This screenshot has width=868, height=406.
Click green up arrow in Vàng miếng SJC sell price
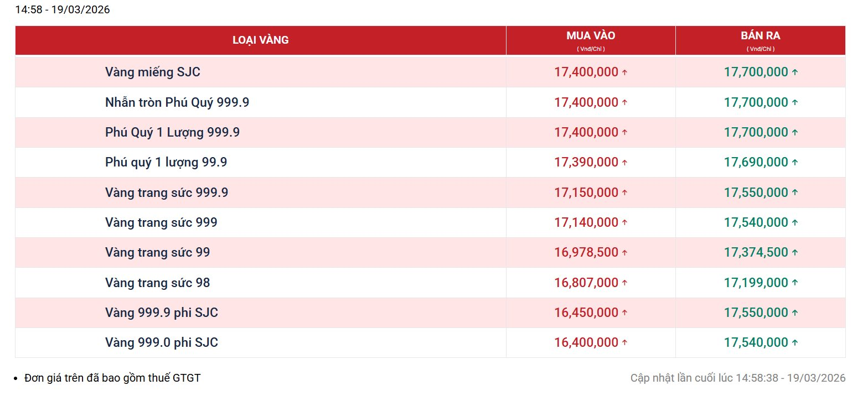795,72
